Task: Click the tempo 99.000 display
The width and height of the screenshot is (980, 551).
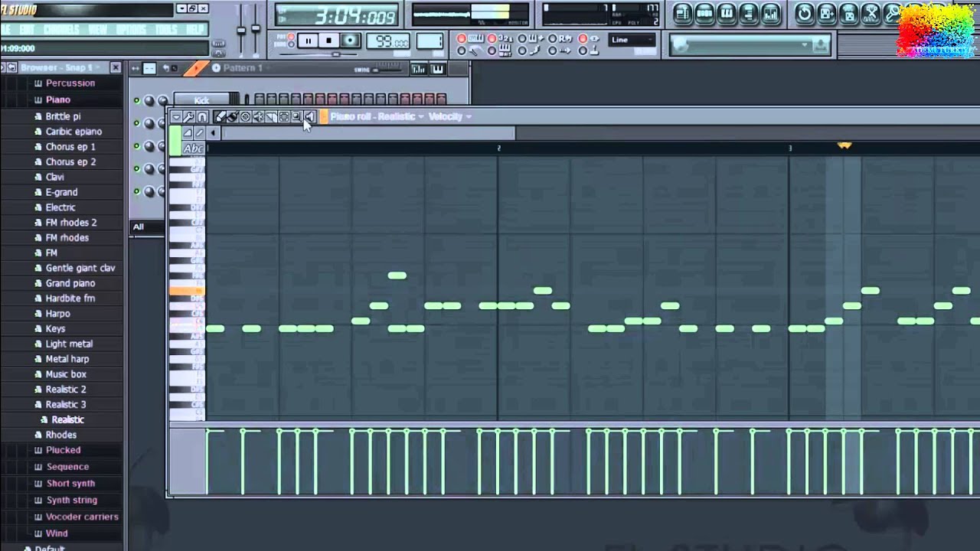Action: (390, 41)
